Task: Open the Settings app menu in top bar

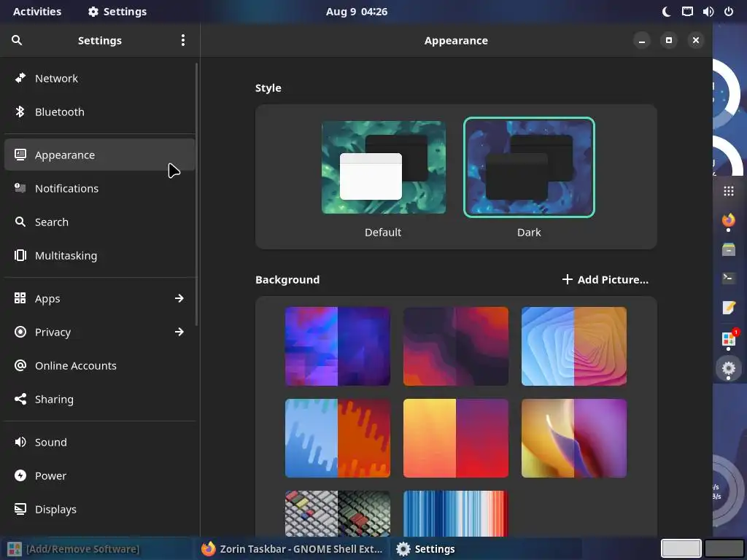Action: (x=117, y=12)
